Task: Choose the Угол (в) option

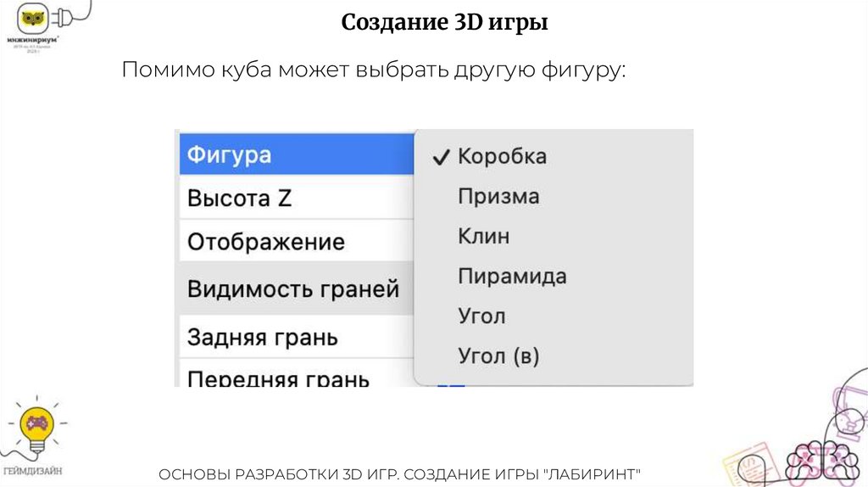Action: click(x=498, y=356)
